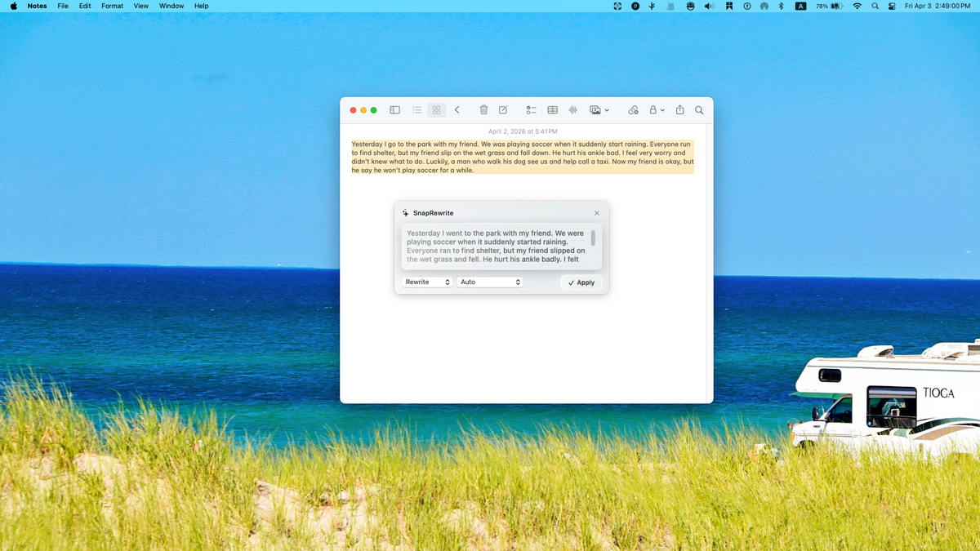Viewport: 980px width, 551px height.
Task: Compose a new note
Action: tap(502, 109)
